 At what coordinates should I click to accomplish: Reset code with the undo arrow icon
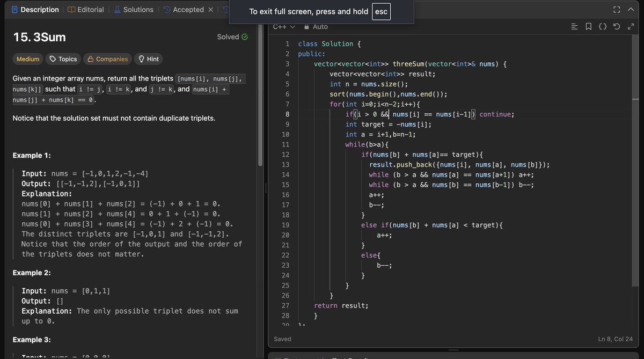[x=617, y=26]
